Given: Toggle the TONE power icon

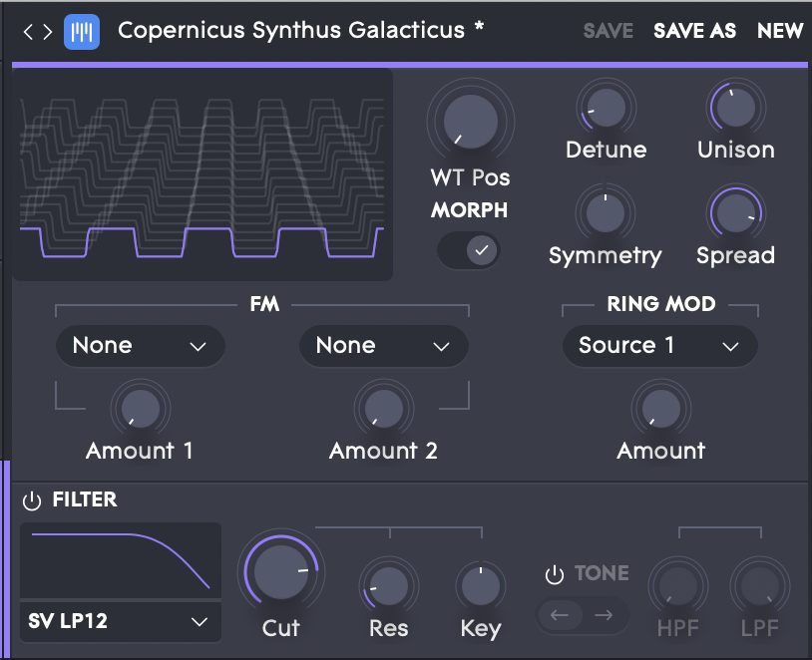Looking at the screenshot, I should [554, 574].
